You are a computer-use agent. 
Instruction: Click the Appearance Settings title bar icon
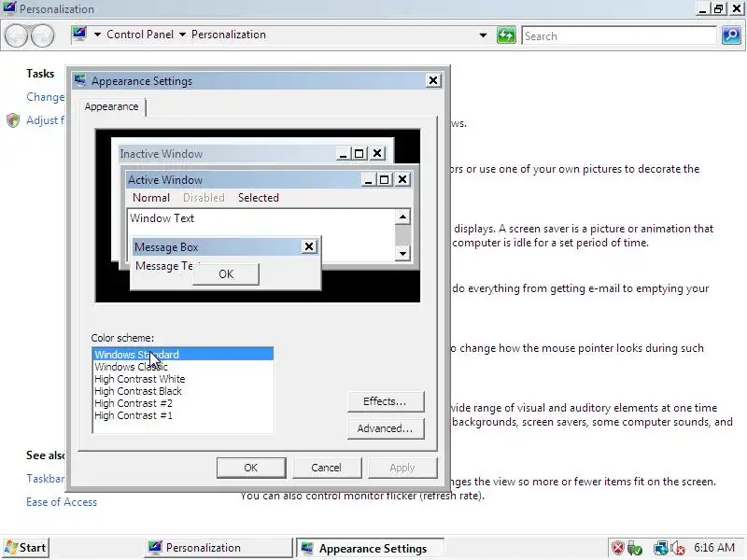point(79,80)
